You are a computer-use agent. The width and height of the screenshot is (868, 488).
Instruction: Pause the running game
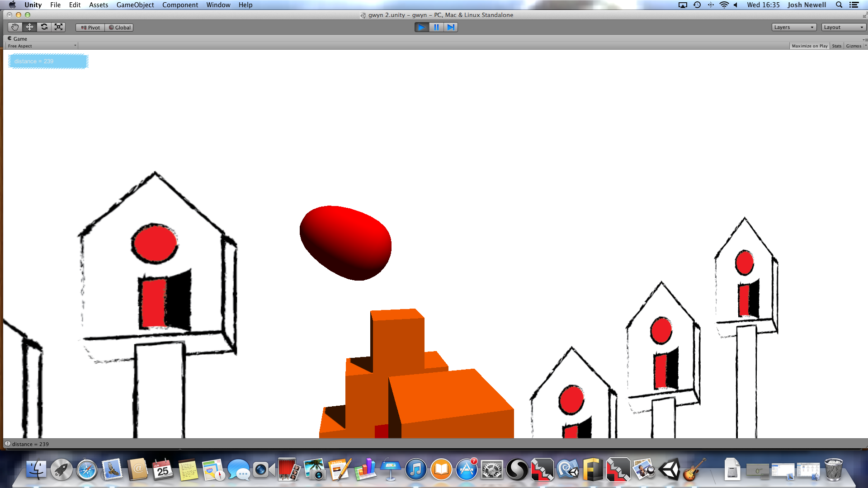click(436, 27)
